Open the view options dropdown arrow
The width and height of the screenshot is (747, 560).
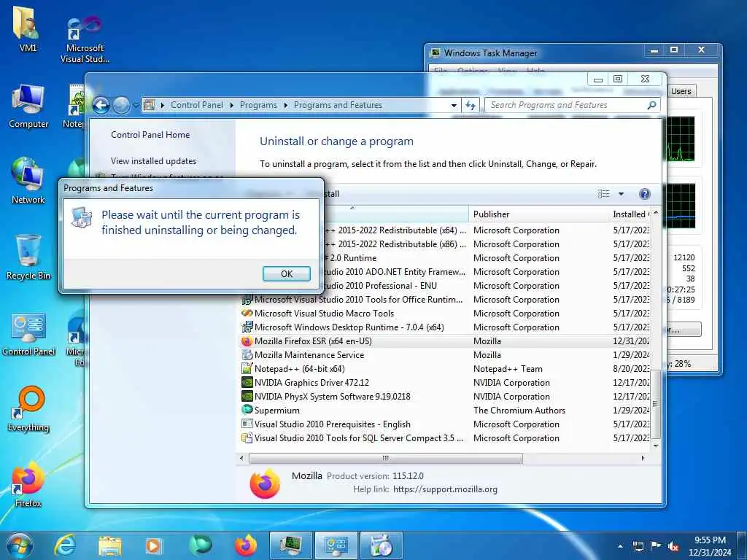[621, 194]
